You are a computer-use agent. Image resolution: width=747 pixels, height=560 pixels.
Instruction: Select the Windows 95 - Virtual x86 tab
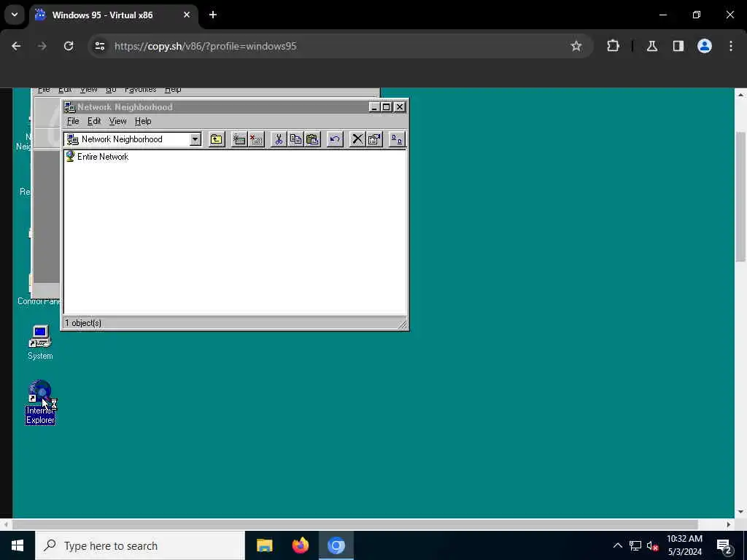(113, 15)
